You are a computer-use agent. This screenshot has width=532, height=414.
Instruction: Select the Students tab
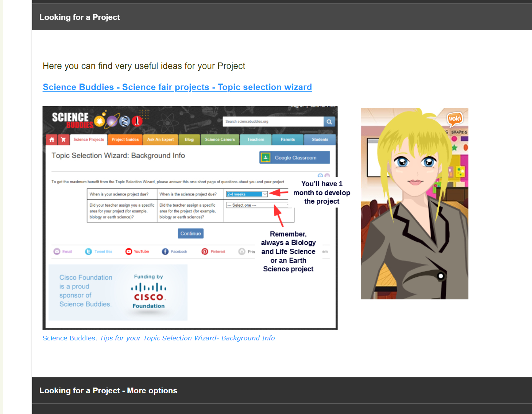320,140
